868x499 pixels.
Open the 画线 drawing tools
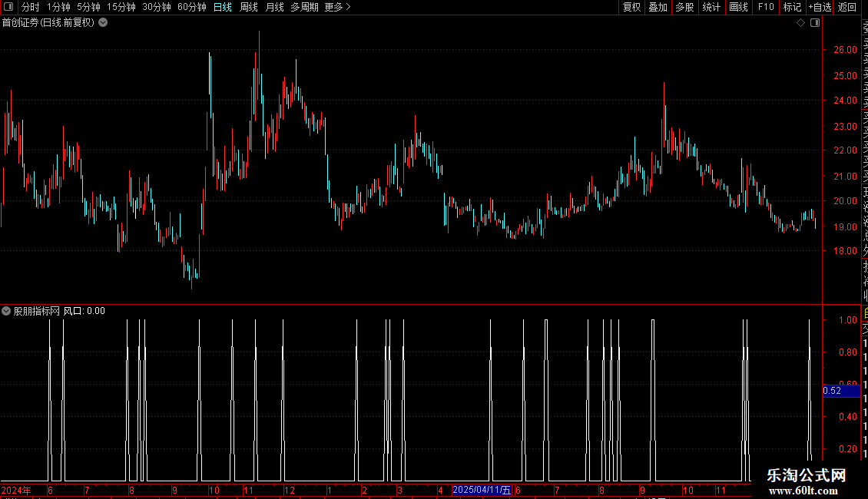click(x=738, y=7)
